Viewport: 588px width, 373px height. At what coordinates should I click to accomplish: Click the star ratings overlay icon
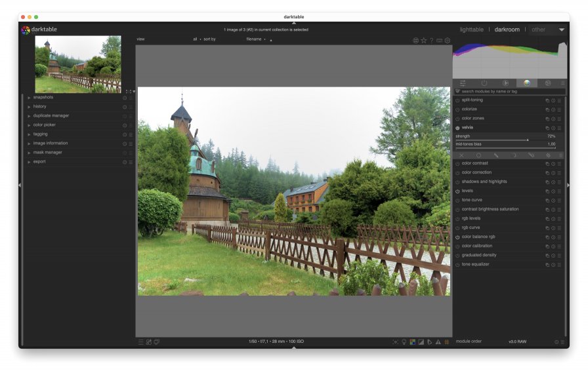click(x=424, y=41)
